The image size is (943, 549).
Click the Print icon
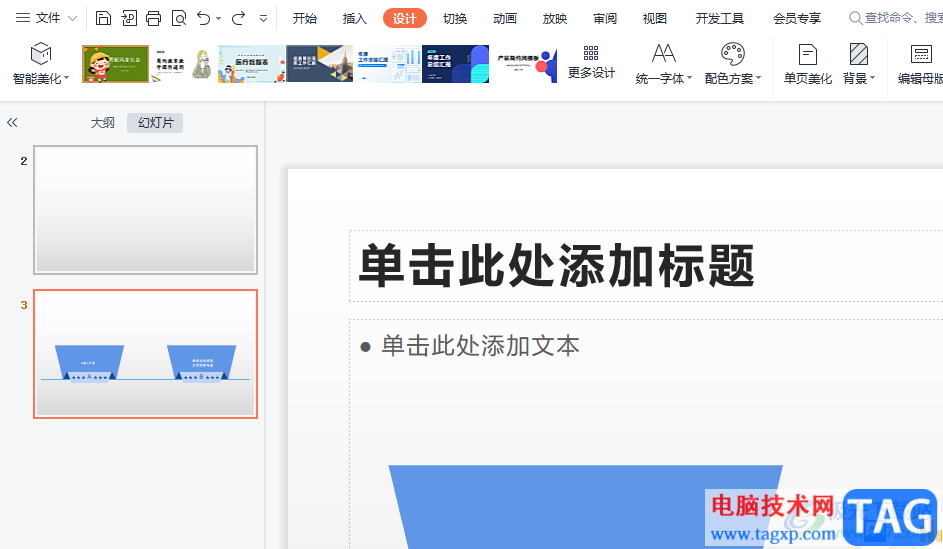point(154,18)
